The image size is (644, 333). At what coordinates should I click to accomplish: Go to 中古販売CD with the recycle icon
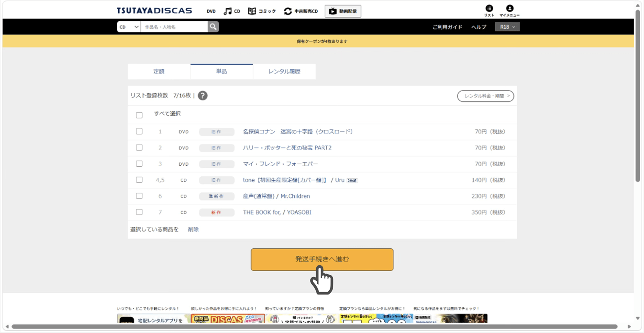(x=301, y=11)
